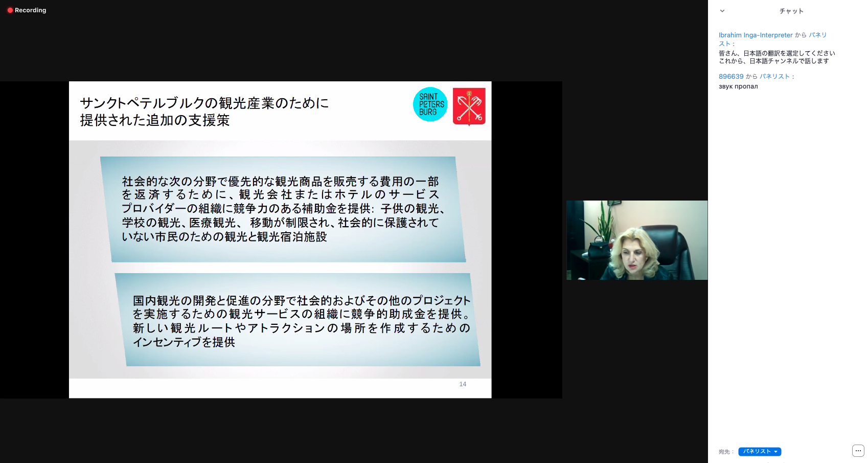Click the red recording indicator dot
868x463 pixels.
[10, 10]
